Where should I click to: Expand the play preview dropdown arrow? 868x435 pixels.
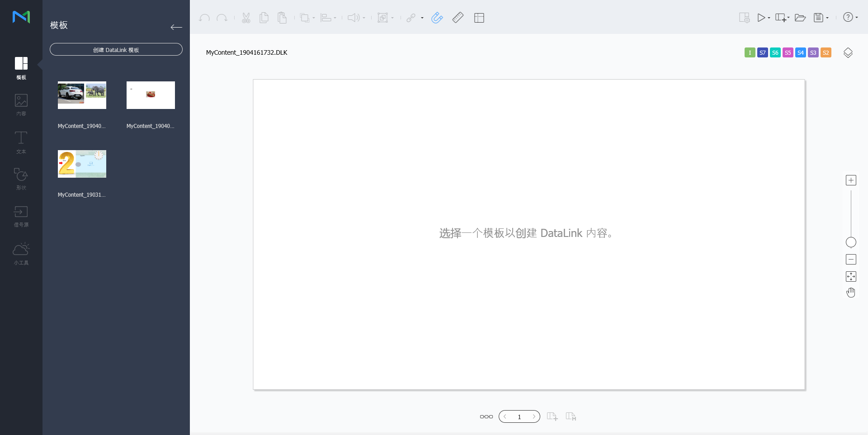tap(769, 18)
